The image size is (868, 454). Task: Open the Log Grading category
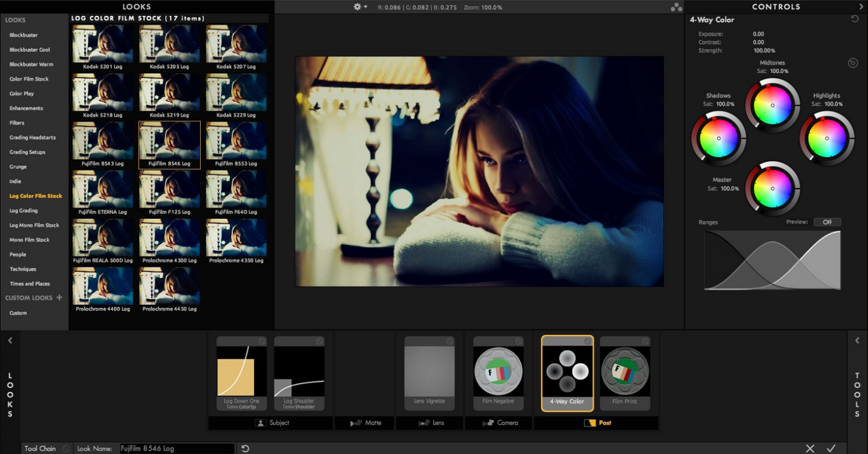click(23, 210)
